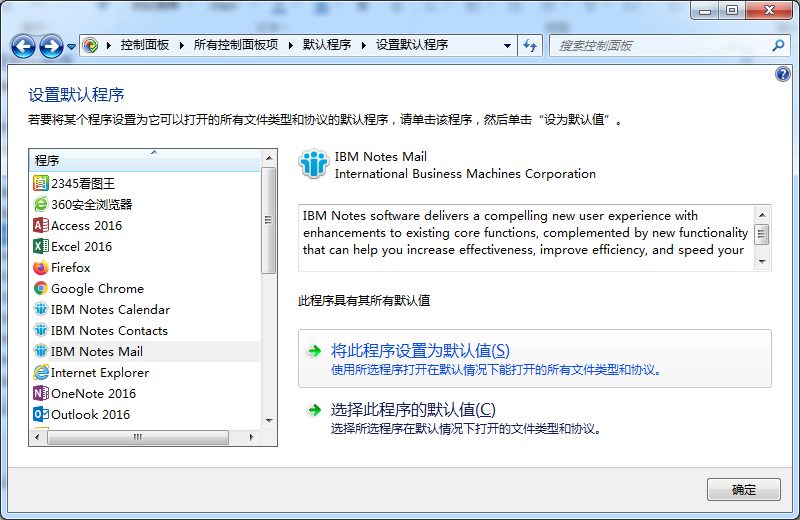Click the large IBM Notes Mail logo
Viewport: 800px width, 520px height.
click(313, 164)
